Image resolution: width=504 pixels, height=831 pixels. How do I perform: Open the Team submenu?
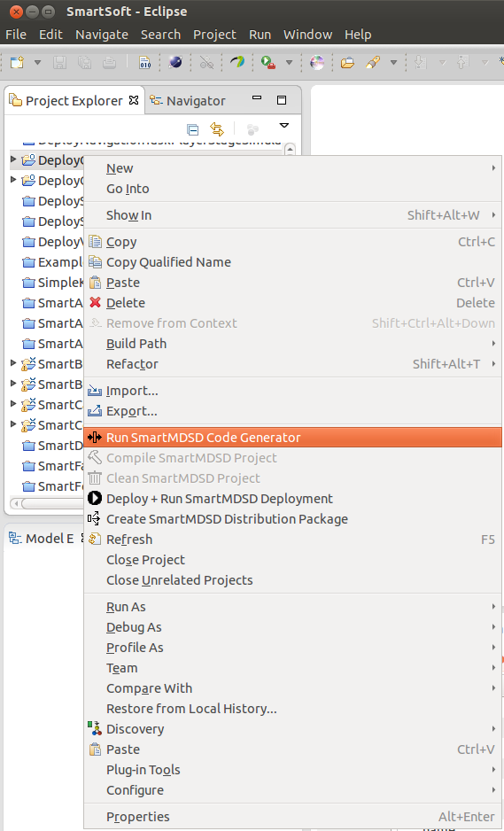point(292,668)
